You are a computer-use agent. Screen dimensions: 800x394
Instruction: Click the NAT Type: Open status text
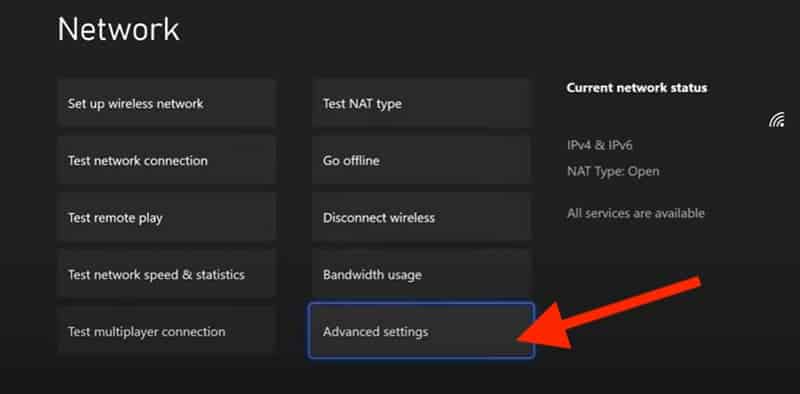click(x=613, y=171)
